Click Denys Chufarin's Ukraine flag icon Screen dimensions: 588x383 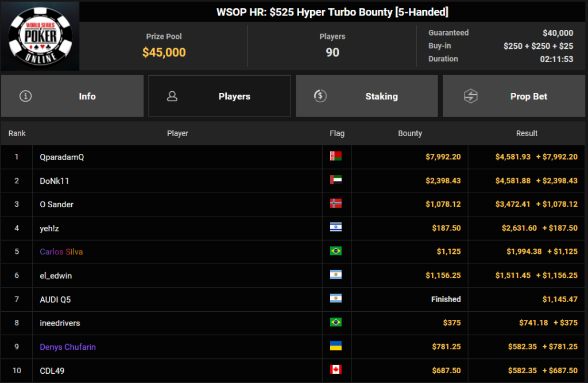(x=335, y=346)
